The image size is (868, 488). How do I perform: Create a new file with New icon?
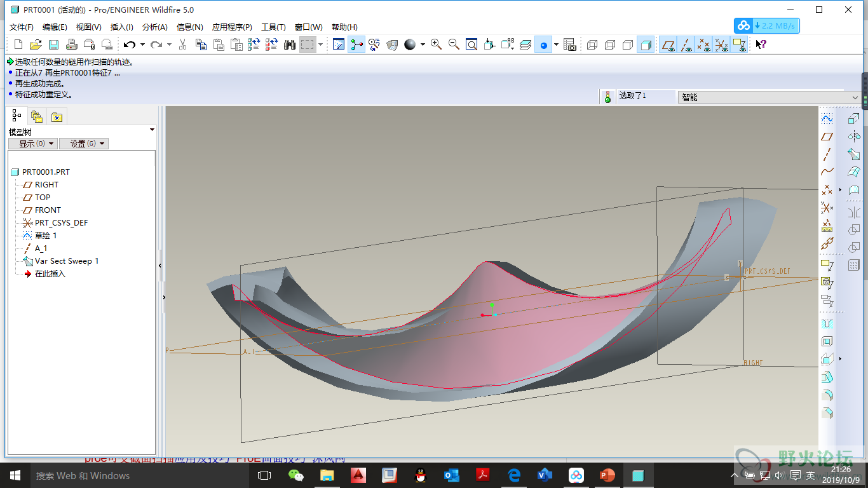18,44
